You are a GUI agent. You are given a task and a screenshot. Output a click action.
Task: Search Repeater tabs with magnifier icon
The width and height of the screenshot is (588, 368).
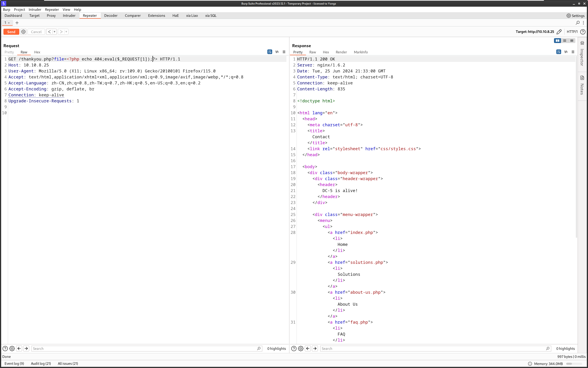(x=578, y=23)
